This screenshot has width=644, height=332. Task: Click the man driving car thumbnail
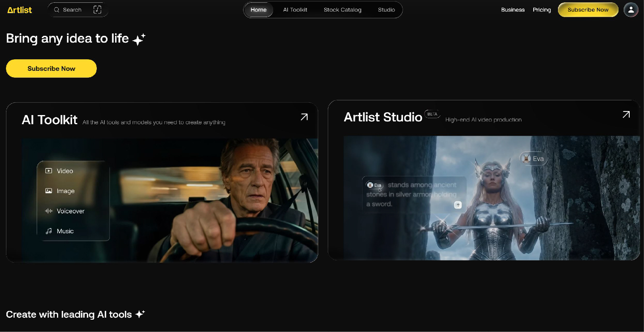pos(170,200)
